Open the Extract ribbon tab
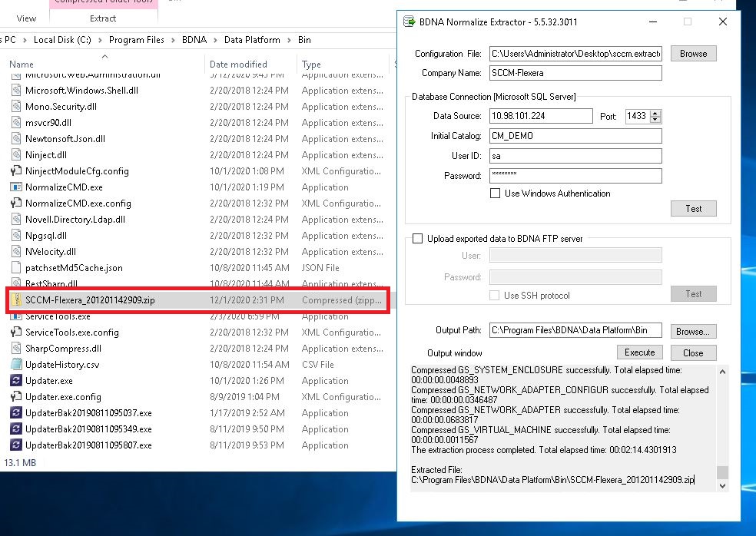756x536 pixels. click(103, 18)
